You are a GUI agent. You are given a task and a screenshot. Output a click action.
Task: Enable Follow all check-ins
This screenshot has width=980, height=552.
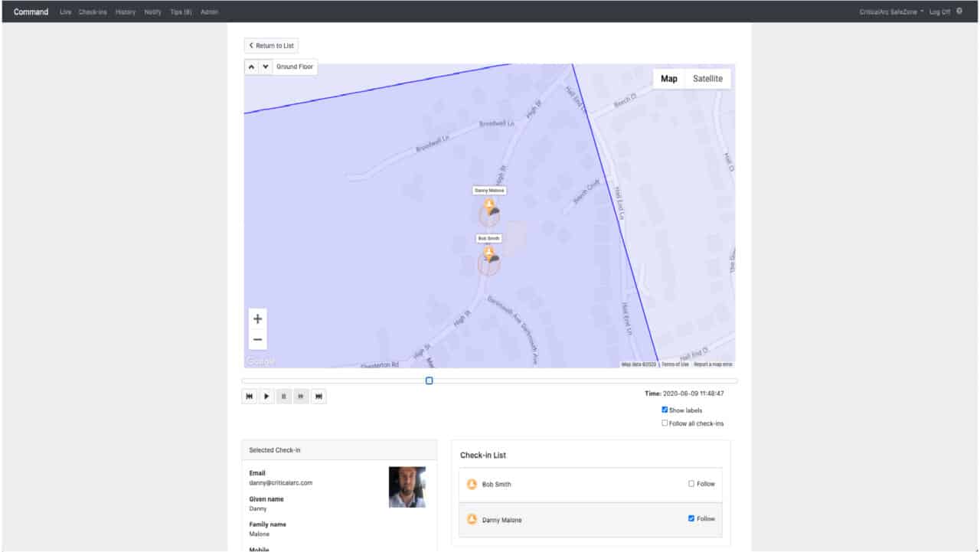665,423
